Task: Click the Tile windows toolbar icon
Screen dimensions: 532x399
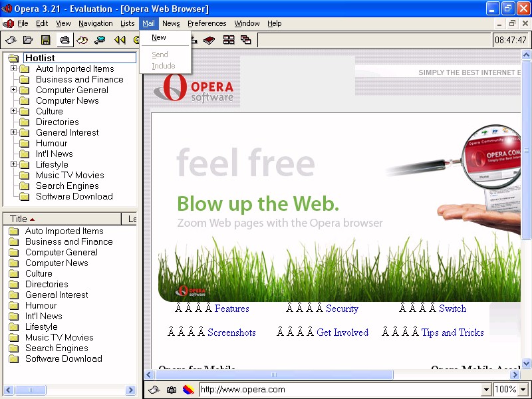Action: pos(229,40)
